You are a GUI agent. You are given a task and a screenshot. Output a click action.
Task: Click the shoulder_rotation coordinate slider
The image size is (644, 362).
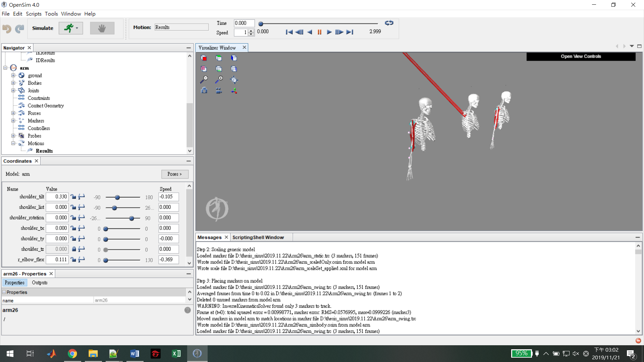click(x=123, y=218)
